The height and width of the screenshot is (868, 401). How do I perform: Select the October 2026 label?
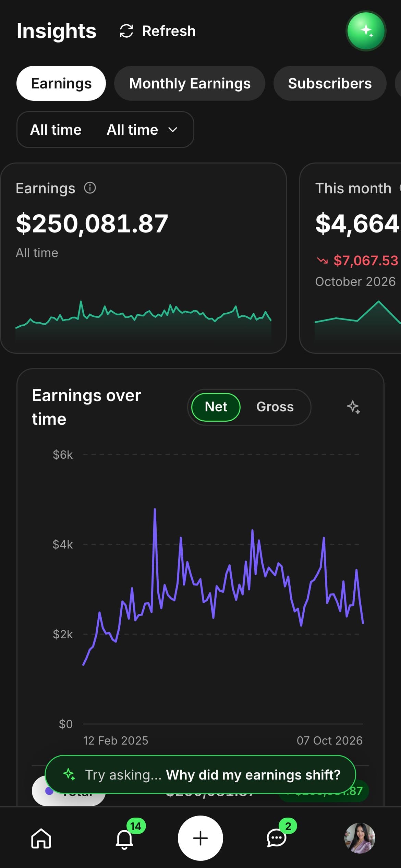355,281
